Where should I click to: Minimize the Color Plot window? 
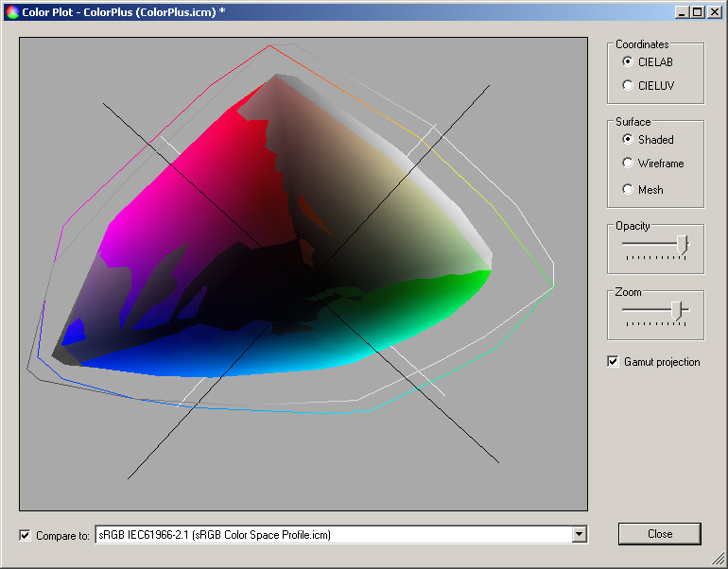pos(682,12)
